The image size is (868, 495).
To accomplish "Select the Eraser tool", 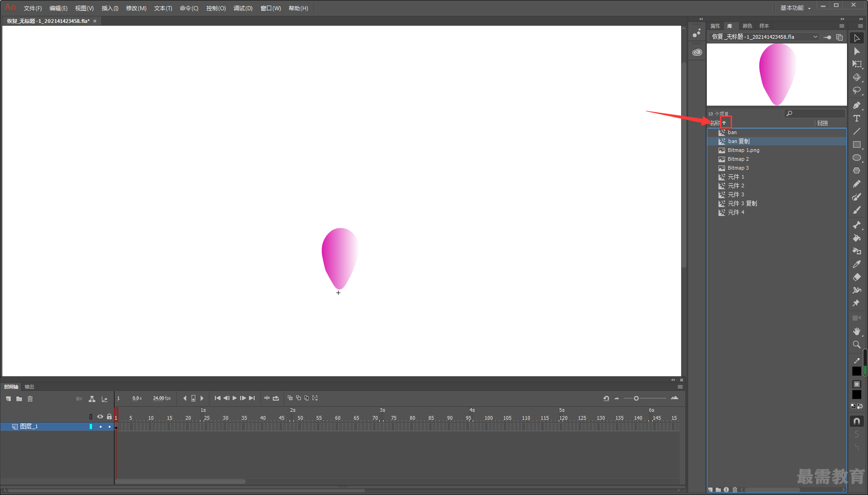I will [857, 277].
